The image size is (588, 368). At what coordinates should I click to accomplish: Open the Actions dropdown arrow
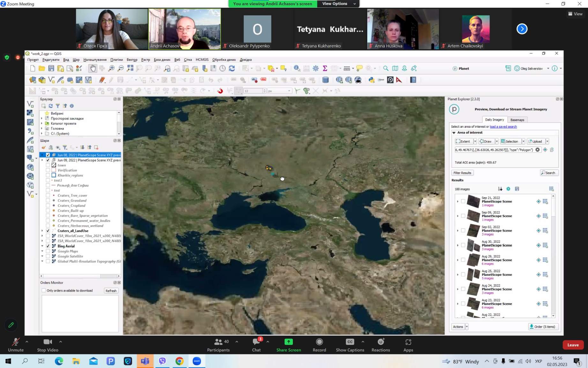pyautogui.click(x=467, y=326)
